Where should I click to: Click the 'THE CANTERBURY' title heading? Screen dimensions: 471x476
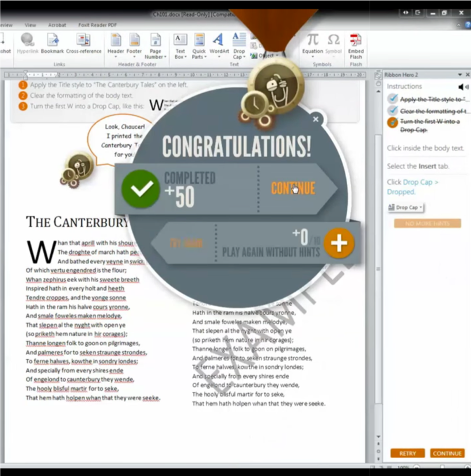pyautogui.click(x=77, y=222)
